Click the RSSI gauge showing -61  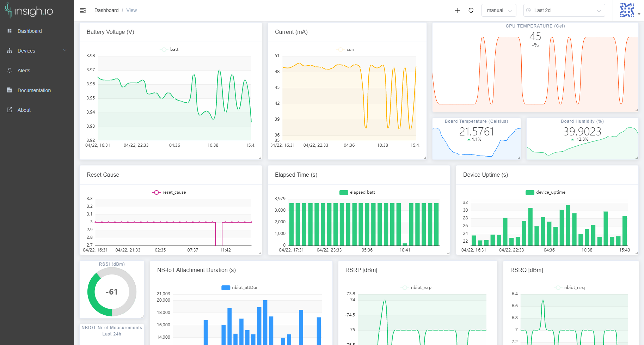tap(112, 292)
